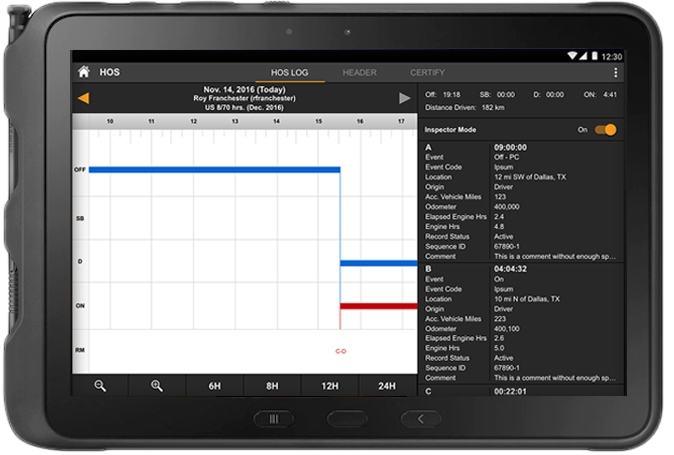The height and width of the screenshot is (455, 674).
Task: Tap the SB: 00:00 total
Action: tap(497, 95)
